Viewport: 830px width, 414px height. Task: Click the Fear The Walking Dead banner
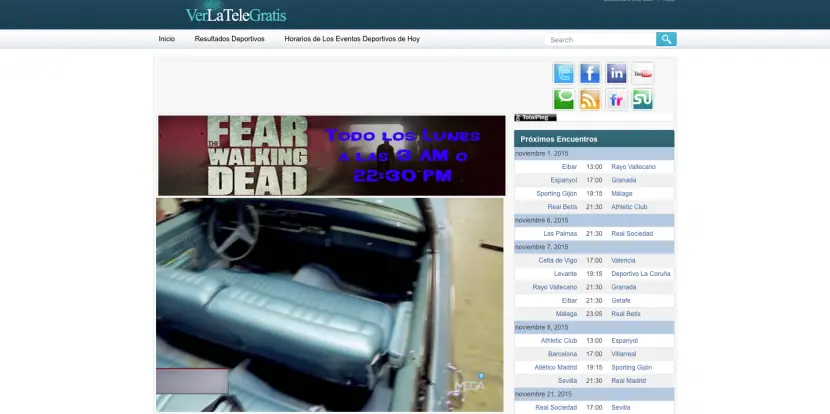332,156
